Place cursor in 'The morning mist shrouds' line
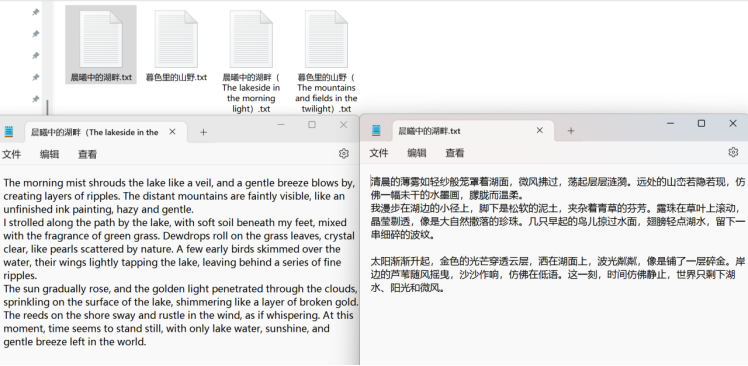The height and width of the screenshot is (366, 748). (179, 183)
